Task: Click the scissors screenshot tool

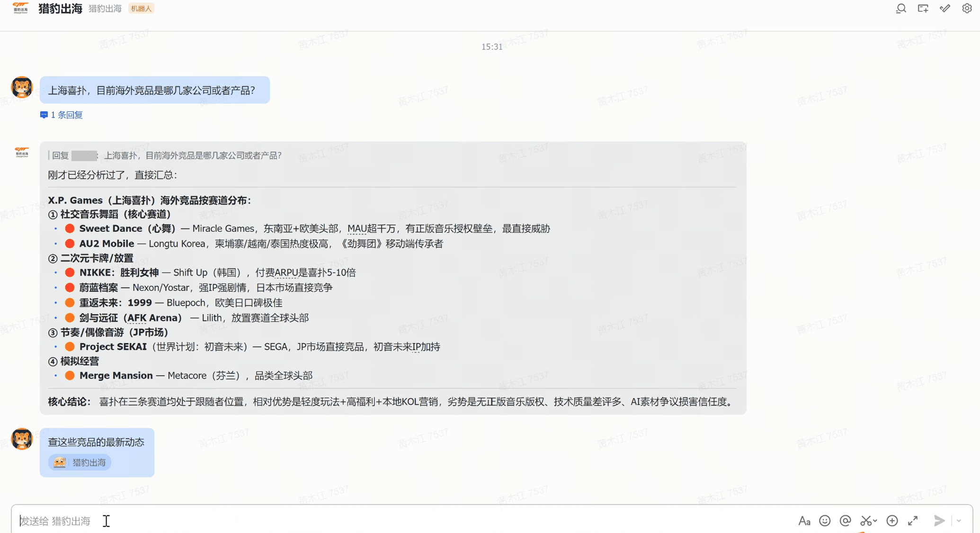Action: point(865,521)
